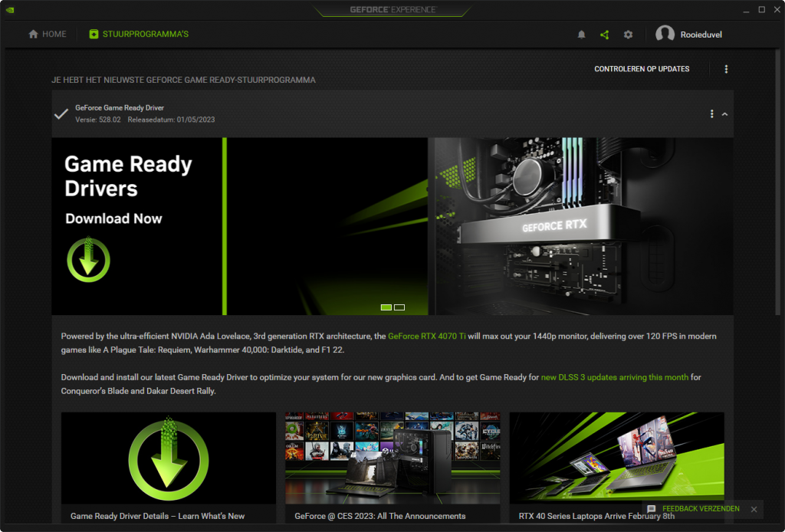
Task: Click green download arrow in banner
Action: [x=89, y=260]
